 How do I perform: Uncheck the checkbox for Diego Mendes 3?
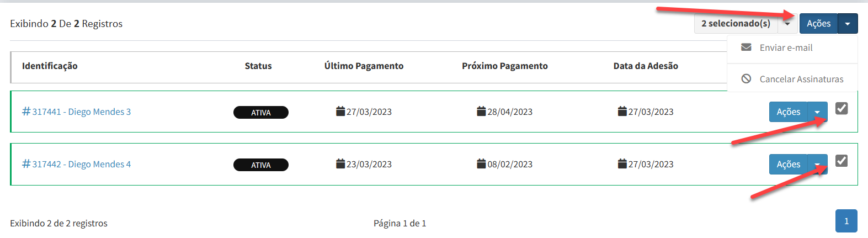pos(842,108)
